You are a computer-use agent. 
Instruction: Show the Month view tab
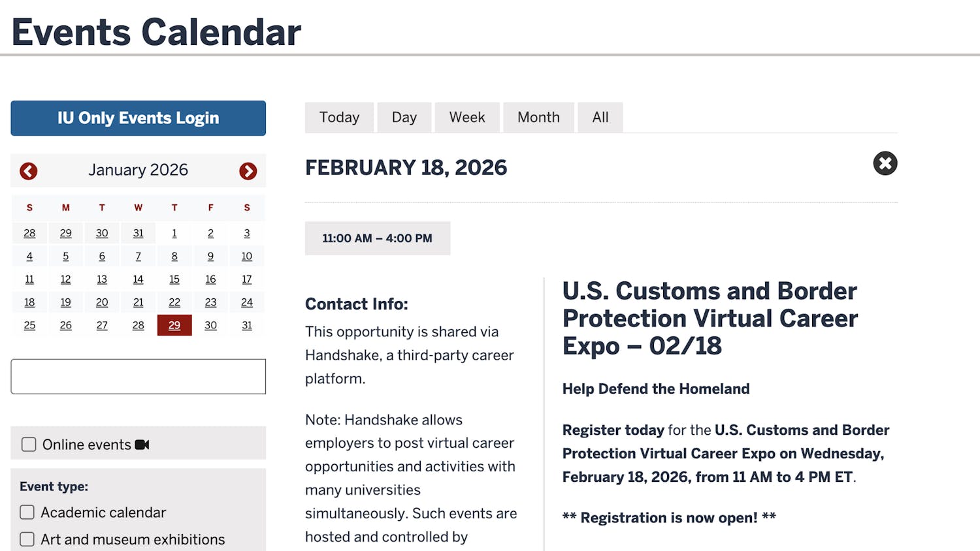click(x=538, y=118)
